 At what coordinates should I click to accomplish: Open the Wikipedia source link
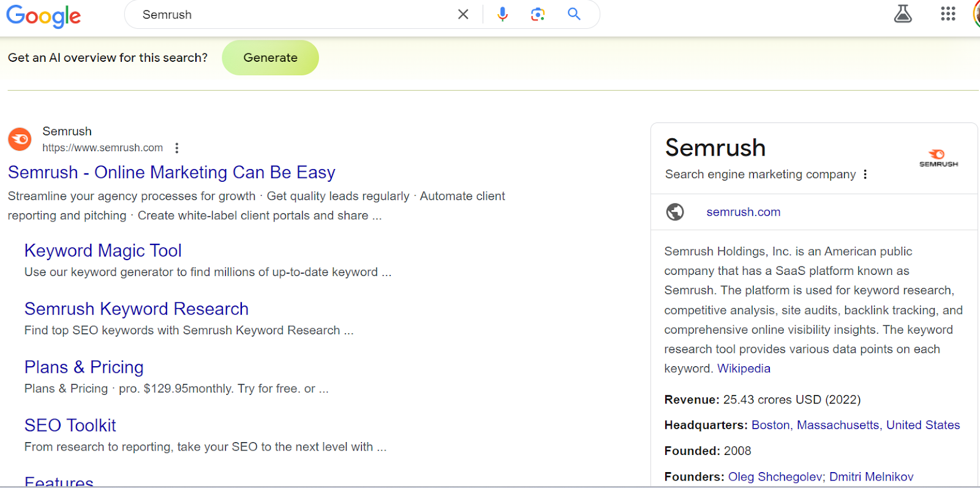[744, 369]
